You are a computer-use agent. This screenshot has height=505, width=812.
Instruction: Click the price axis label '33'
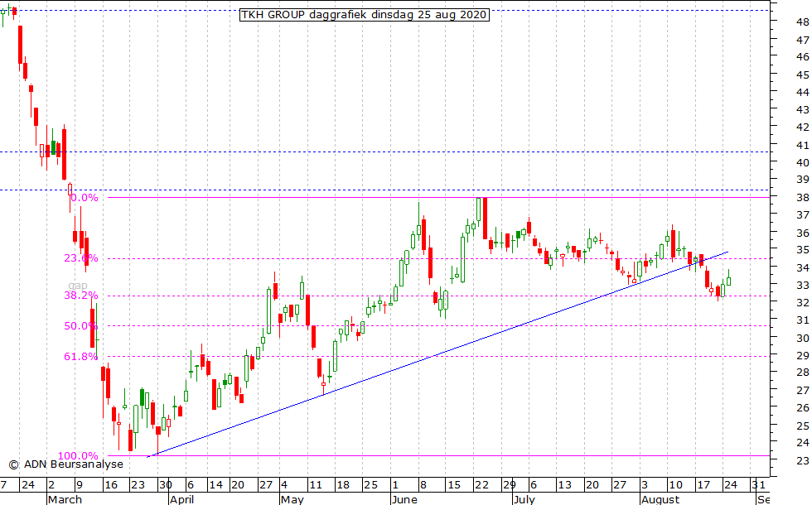(x=803, y=285)
